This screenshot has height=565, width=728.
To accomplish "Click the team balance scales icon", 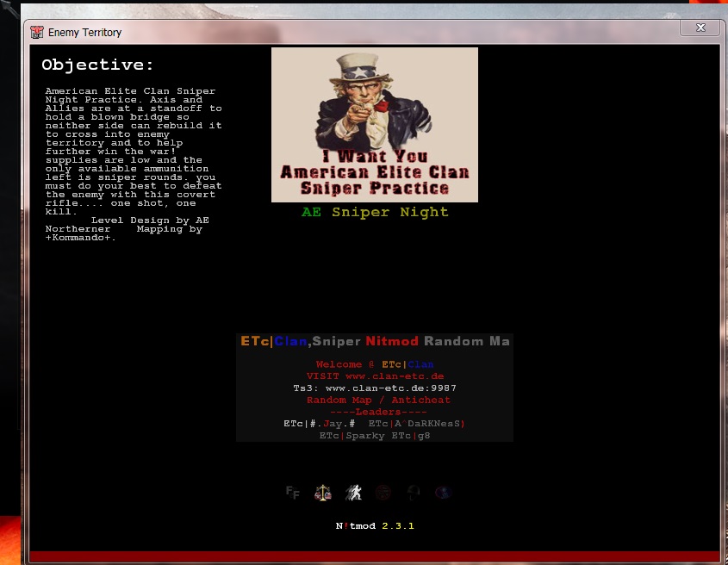I will tap(323, 493).
